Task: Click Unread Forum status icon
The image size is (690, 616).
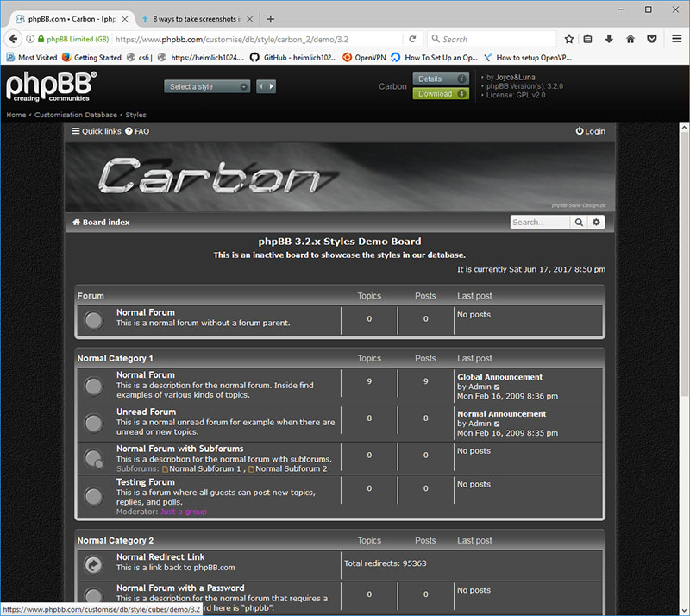Action: tap(94, 424)
